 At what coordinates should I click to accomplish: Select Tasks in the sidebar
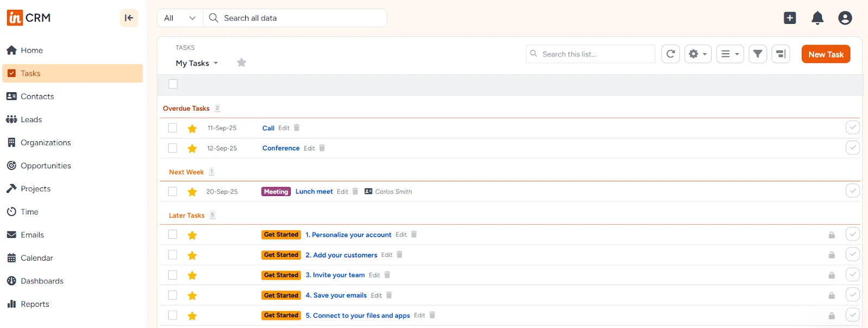tap(73, 73)
